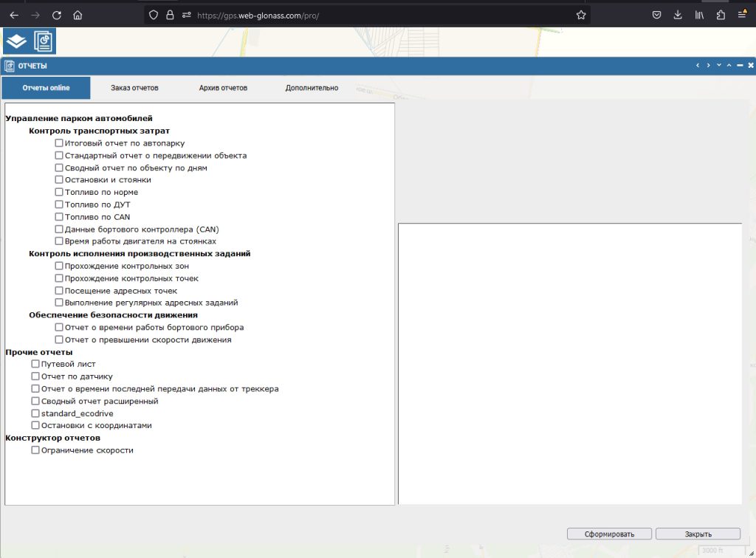Bookmark this page with the star
The image size is (756, 558).
pyautogui.click(x=581, y=15)
